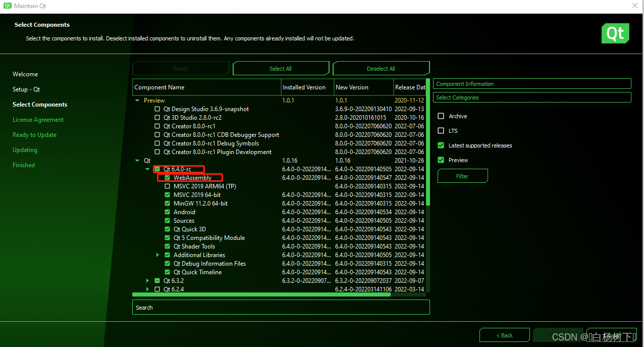Viewport: 644px width, 347px height.
Task: Select the Ready to Update step
Action: pos(35,135)
